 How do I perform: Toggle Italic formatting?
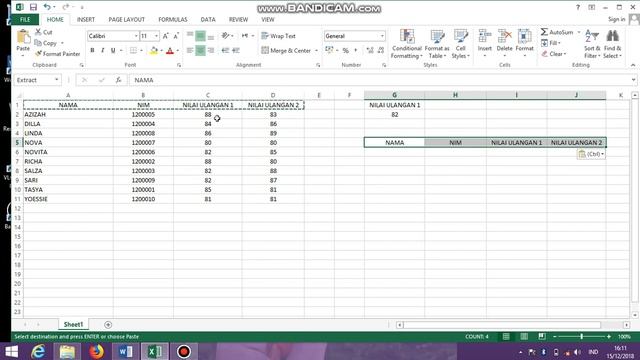pyautogui.click(x=102, y=50)
